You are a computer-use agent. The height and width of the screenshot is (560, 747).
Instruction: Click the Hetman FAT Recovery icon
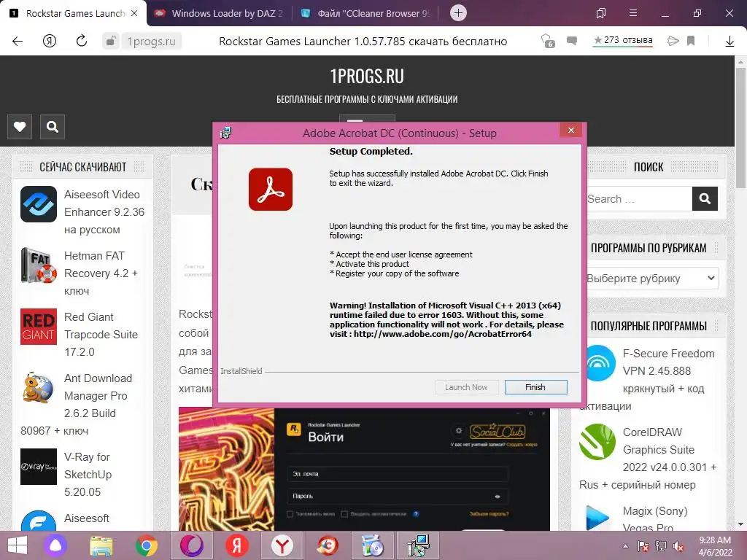click(x=39, y=265)
